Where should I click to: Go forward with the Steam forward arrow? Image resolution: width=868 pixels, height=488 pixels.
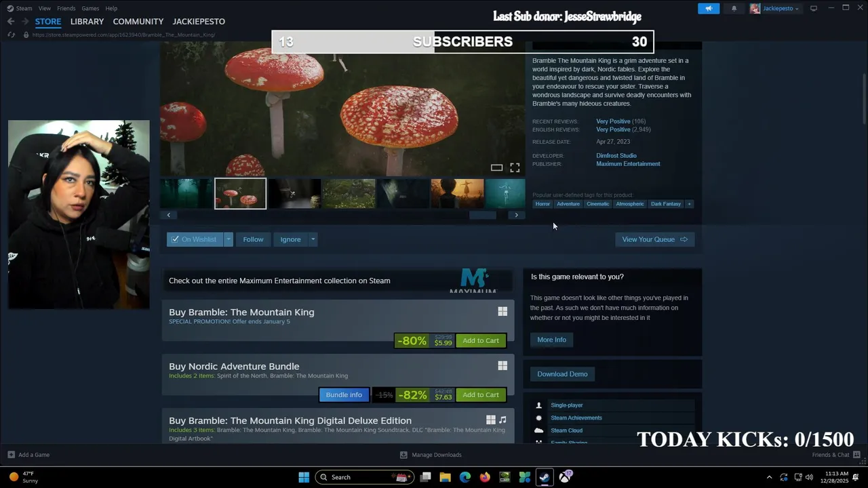tap(24, 21)
